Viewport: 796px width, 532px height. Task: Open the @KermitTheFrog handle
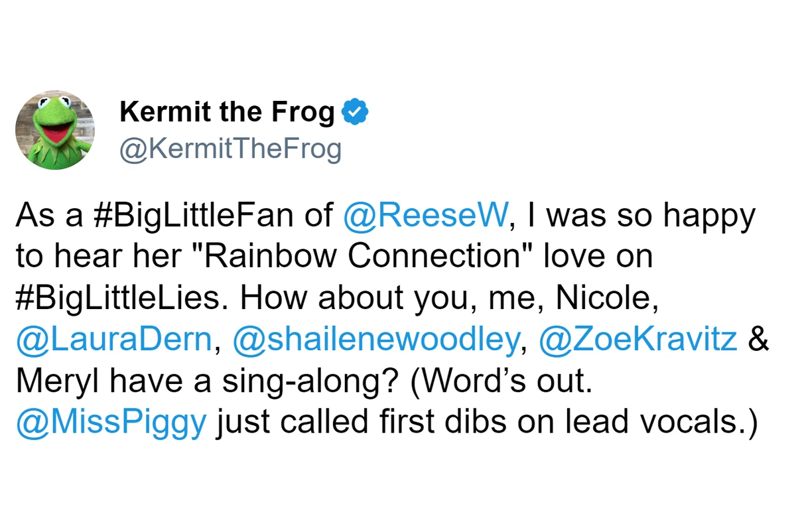230,150
